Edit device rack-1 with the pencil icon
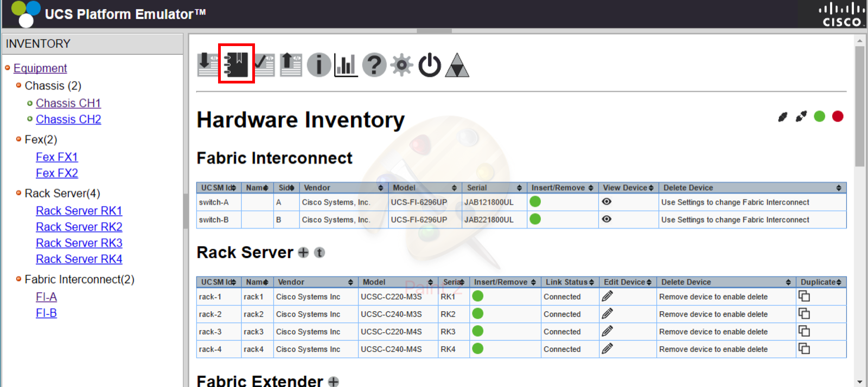 [608, 296]
